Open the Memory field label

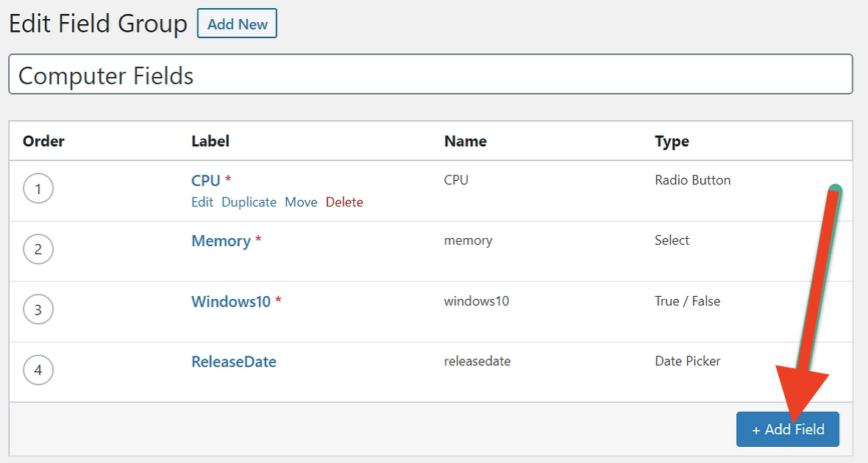[221, 241]
